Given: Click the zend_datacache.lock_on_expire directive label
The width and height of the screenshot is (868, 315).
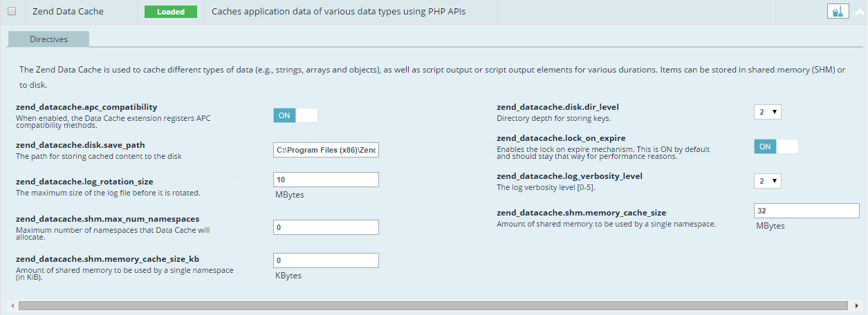Looking at the screenshot, I should click(561, 138).
